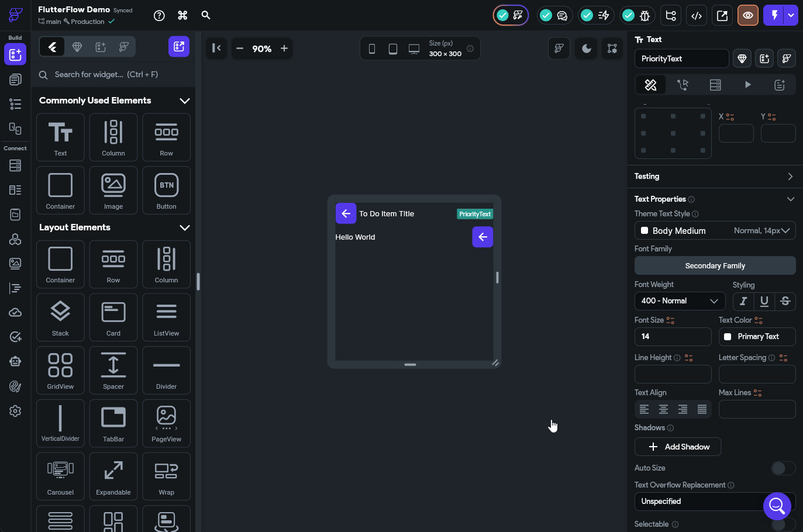Select the Properties tab in right panel
Viewport: 803px width, 532px height.
[x=650, y=85]
